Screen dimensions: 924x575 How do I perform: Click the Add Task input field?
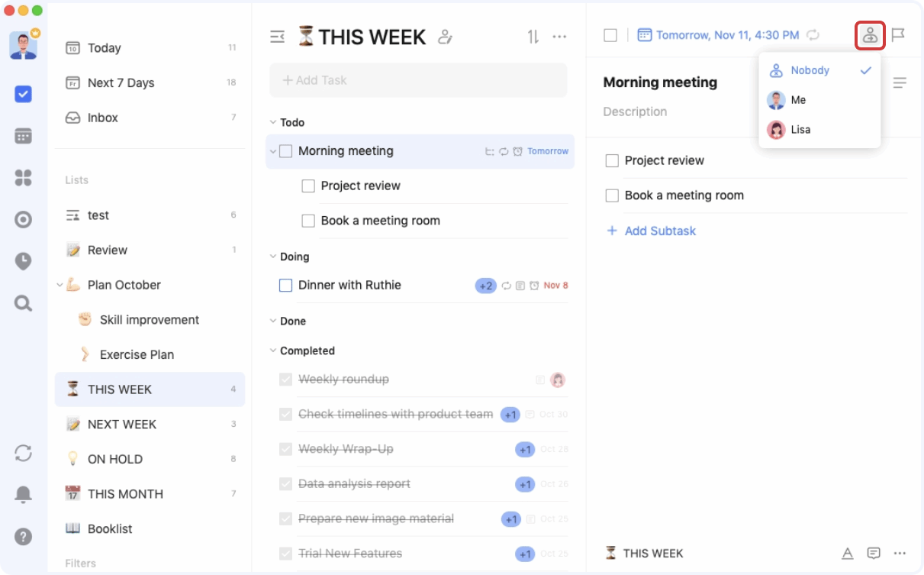(x=418, y=79)
